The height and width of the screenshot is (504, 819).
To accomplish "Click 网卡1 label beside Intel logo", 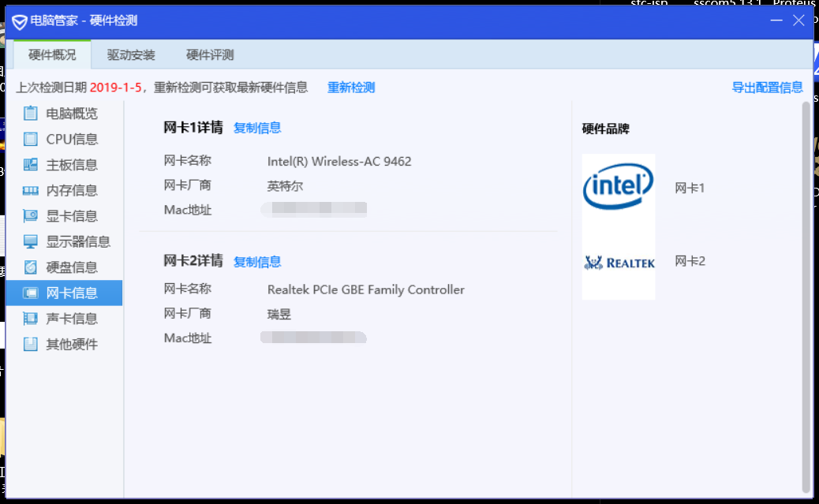I will 690,188.
